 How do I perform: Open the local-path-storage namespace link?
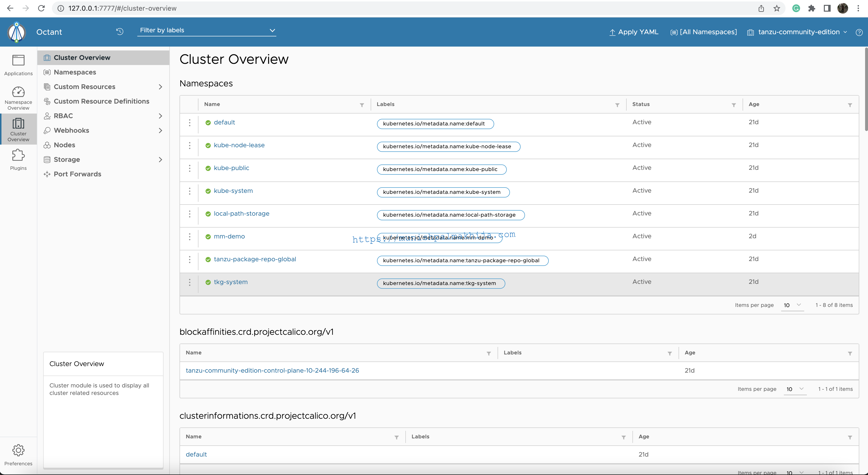pyautogui.click(x=241, y=213)
